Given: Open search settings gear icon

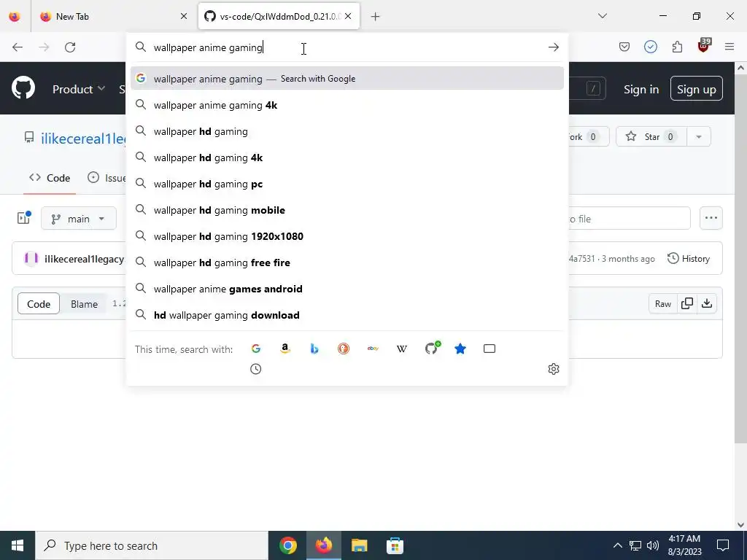Looking at the screenshot, I should point(553,369).
